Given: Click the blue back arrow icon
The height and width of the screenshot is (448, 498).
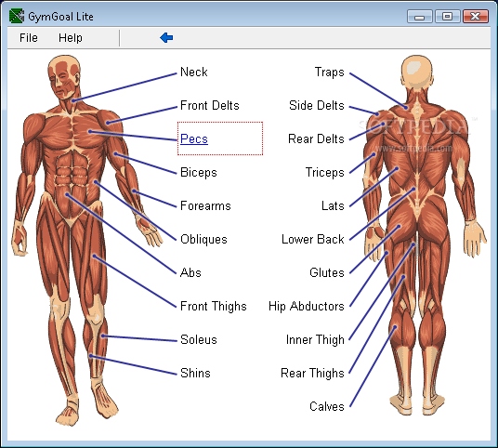Looking at the screenshot, I should click(x=166, y=37).
